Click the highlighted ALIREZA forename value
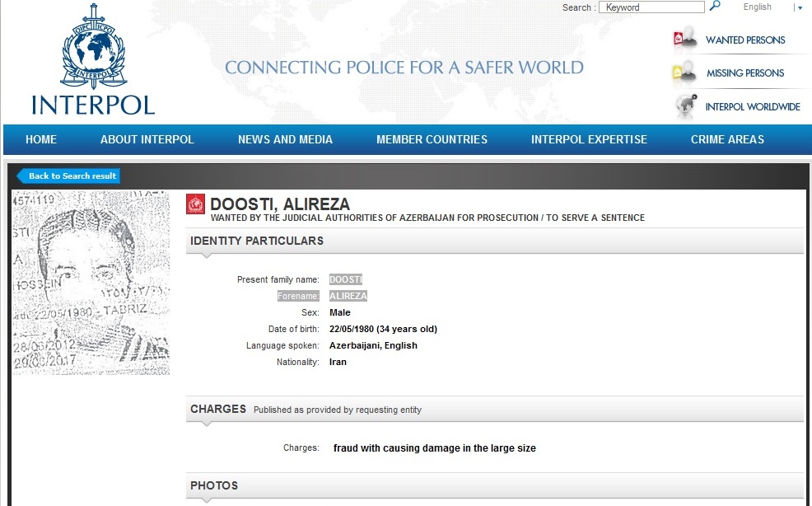 348,296
